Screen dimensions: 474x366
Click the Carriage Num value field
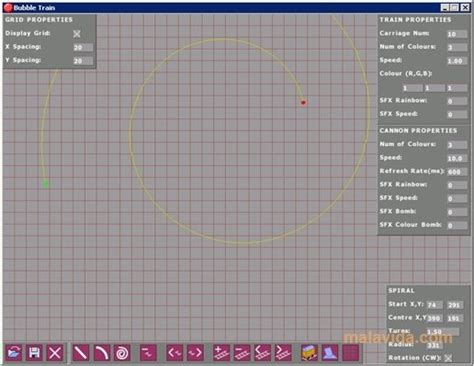click(x=457, y=34)
